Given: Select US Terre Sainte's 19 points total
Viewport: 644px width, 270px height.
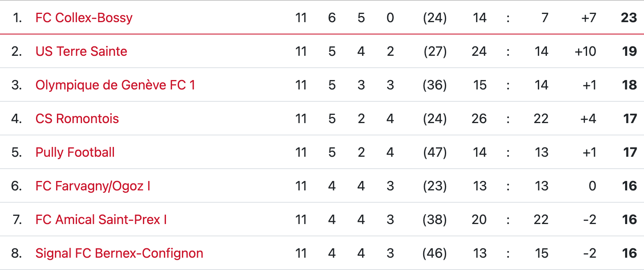Looking at the screenshot, I should 629,51.
